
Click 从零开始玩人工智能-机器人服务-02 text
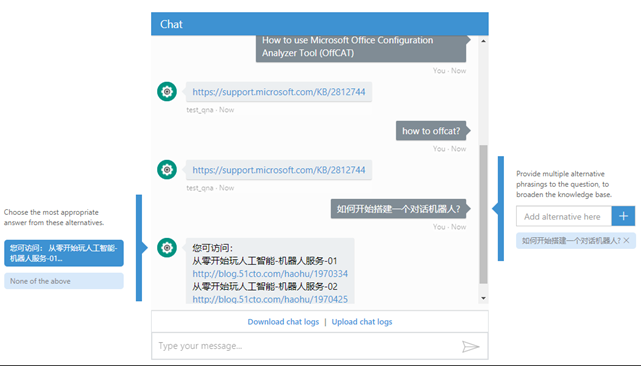point(265,286)
